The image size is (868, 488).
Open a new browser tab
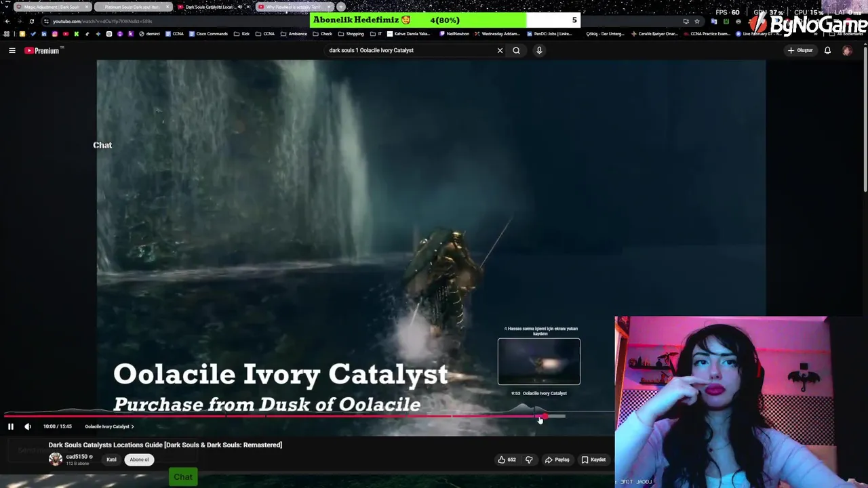[x=341, y=7]
